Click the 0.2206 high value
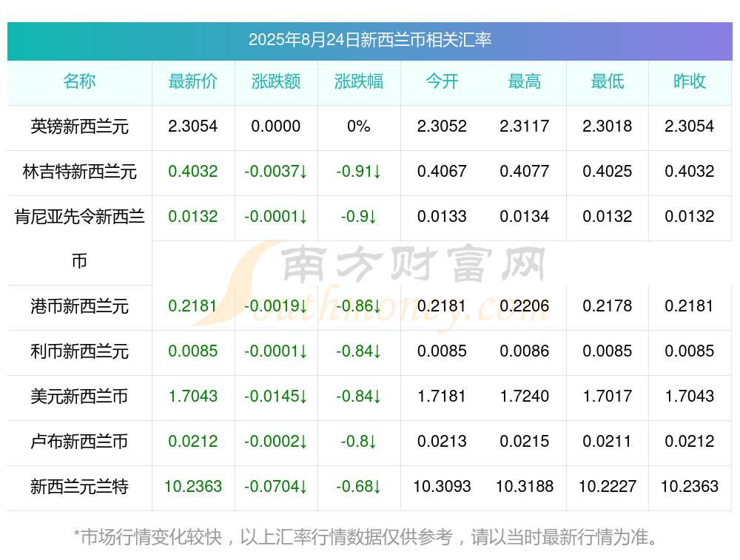 (x=525, y=306)
